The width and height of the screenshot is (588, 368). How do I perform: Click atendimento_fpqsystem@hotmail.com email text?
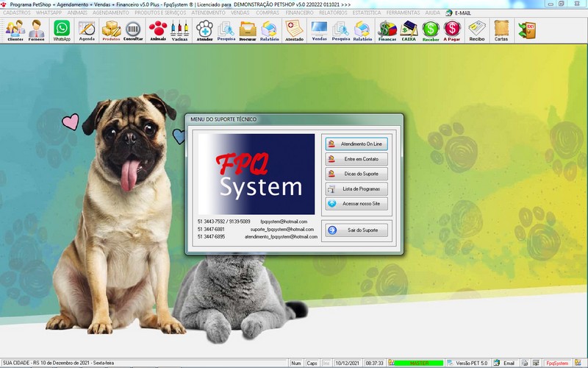[281, 236]
